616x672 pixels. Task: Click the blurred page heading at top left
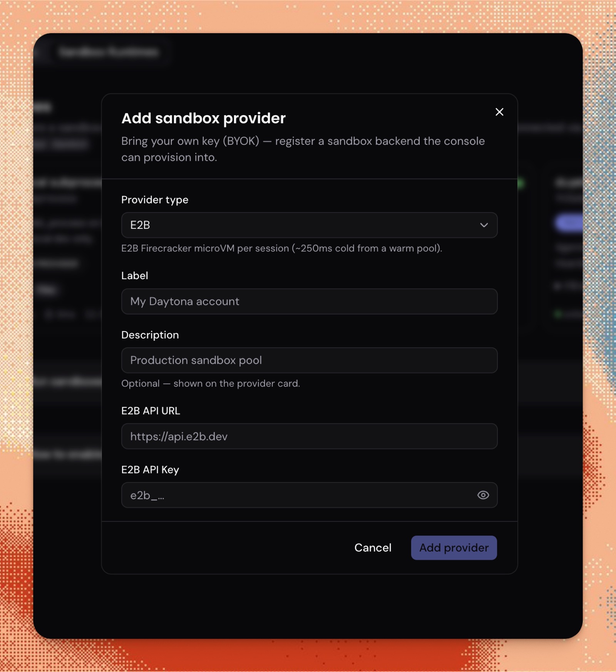(x=109, y=52)
